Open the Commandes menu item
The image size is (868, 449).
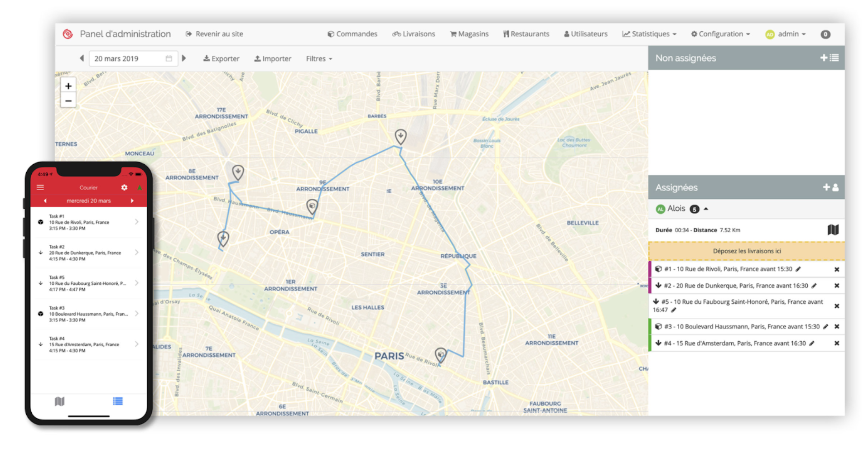coord(352,34)
